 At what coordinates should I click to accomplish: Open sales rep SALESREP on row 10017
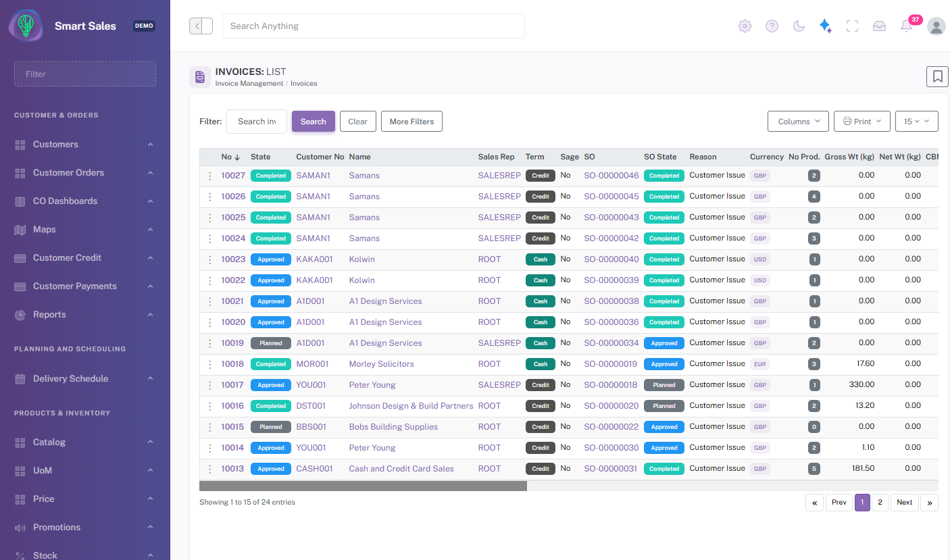click(499, 385)
